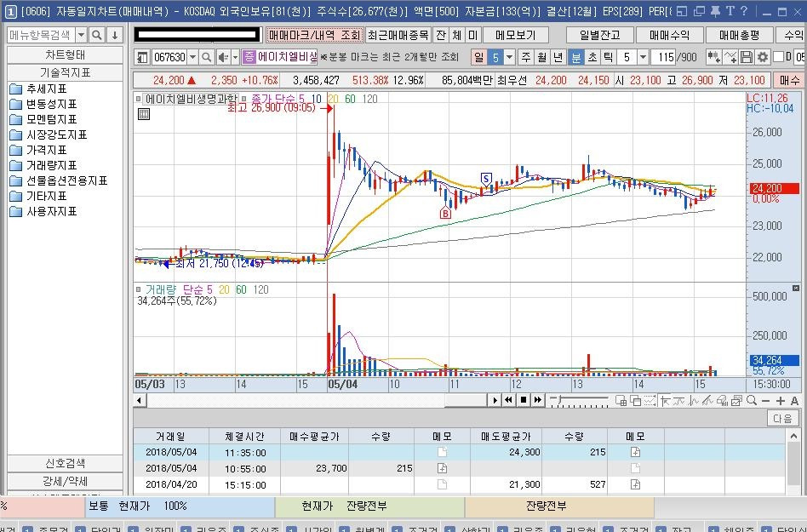This screenshot has width=807, height=532.
Task: Expand the 변동성지표 folder
Action: pos(43,105)
